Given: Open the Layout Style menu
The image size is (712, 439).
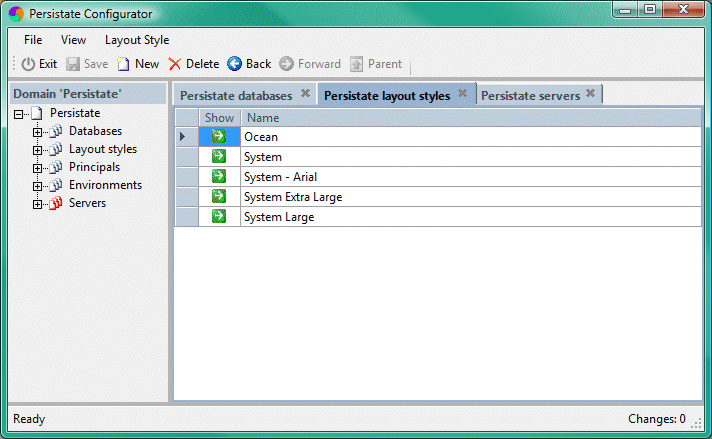Looking at the screenshot, I should (137, 40).
